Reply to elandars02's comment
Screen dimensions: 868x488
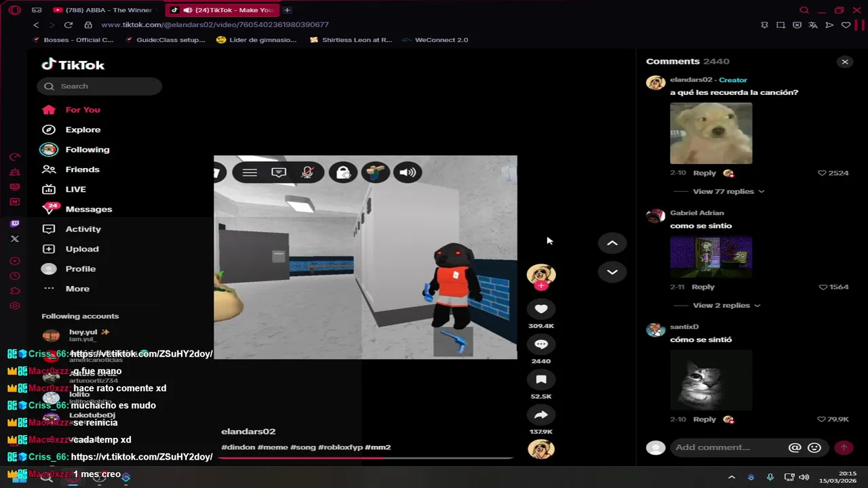click(x=704, y=173)
